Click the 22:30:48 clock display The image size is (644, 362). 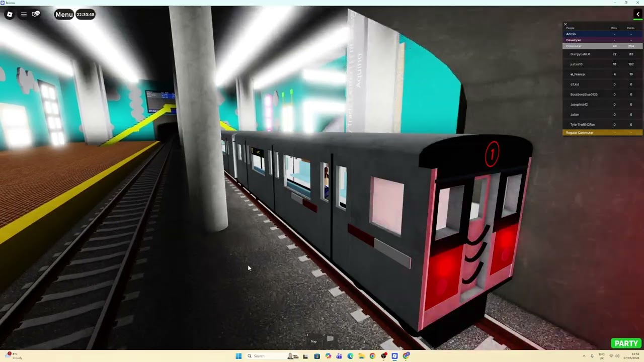click(x=86, y=15)
